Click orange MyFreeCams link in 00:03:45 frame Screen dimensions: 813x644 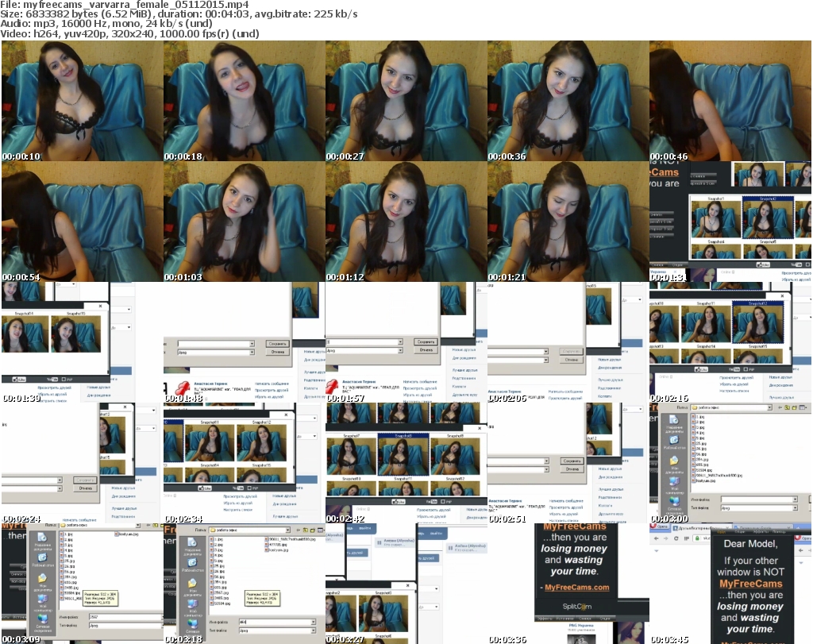click(x=750, y=584)
